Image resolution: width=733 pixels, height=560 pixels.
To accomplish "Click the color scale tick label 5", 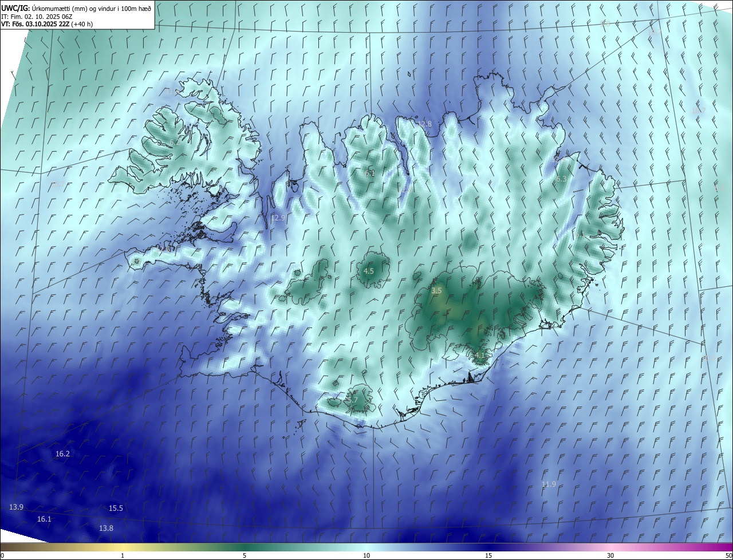I will point(245,555).
